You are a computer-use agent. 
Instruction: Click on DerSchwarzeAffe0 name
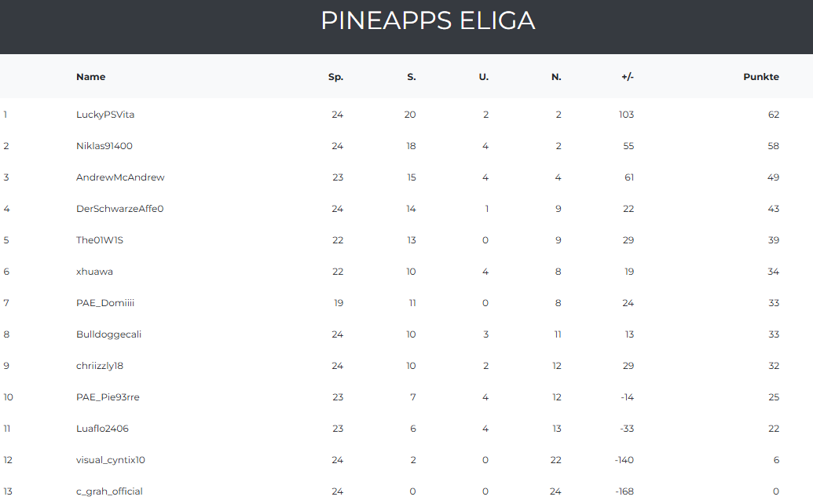tap(119, 209)
